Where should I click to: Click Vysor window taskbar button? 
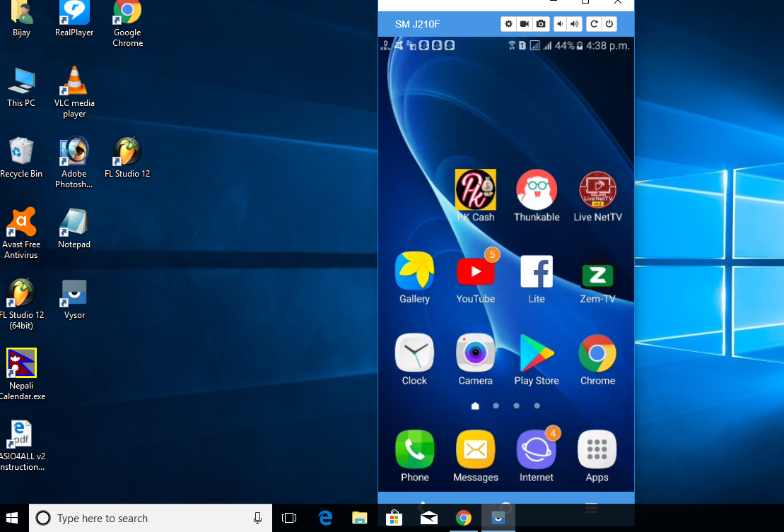click(x=498, y=518)
